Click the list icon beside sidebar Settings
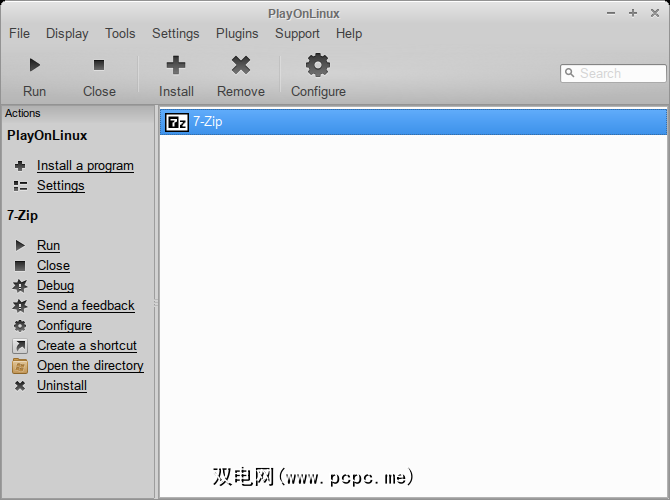The width and height of the screenshot is (670, 500). point(20,186)
